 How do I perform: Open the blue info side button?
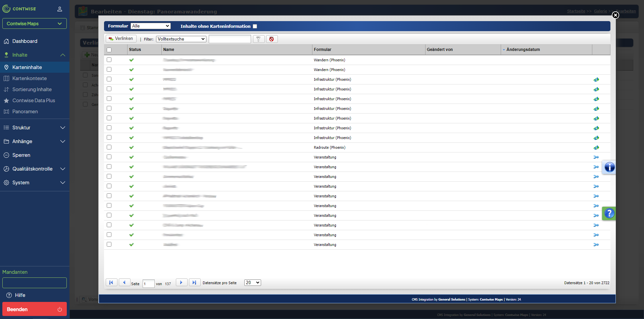pyautogui.click(x=609, y=167)
